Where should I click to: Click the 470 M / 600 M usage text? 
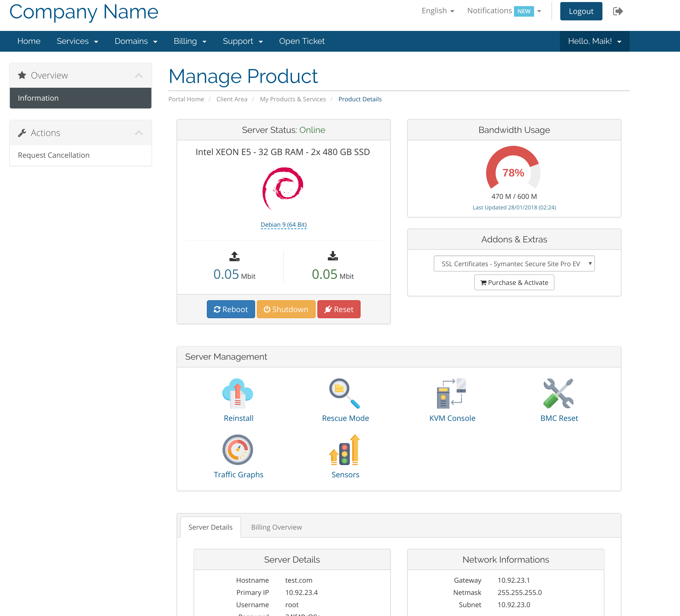(x=514, y=196)
